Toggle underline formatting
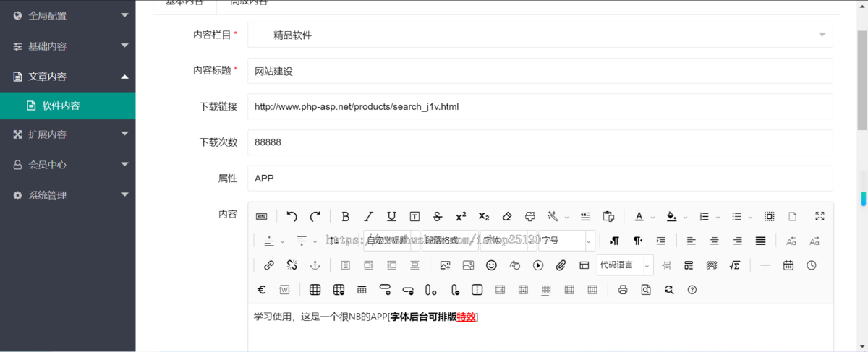Screen dimensions: 868x352 click(391, 216)
